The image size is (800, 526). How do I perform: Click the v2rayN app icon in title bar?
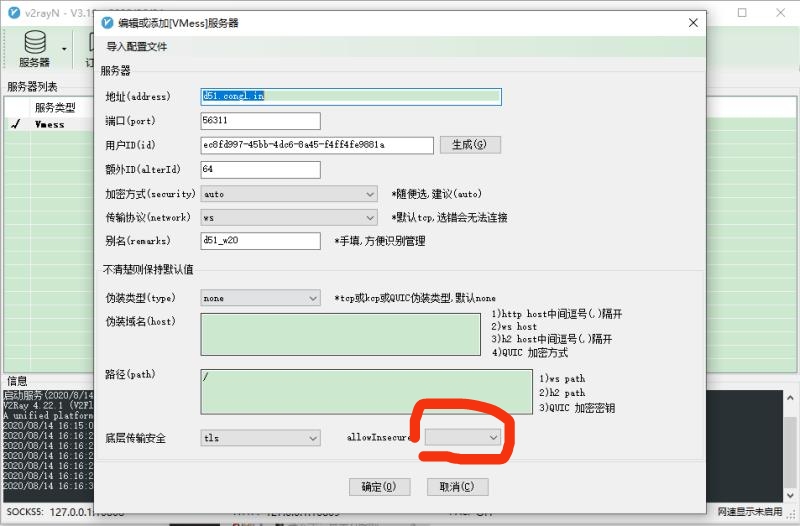14,13
